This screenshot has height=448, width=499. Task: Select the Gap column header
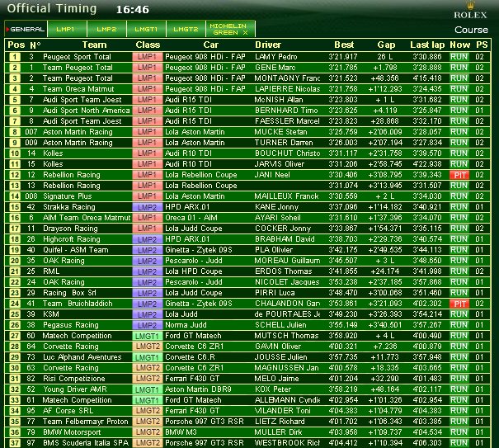(386, 45)
